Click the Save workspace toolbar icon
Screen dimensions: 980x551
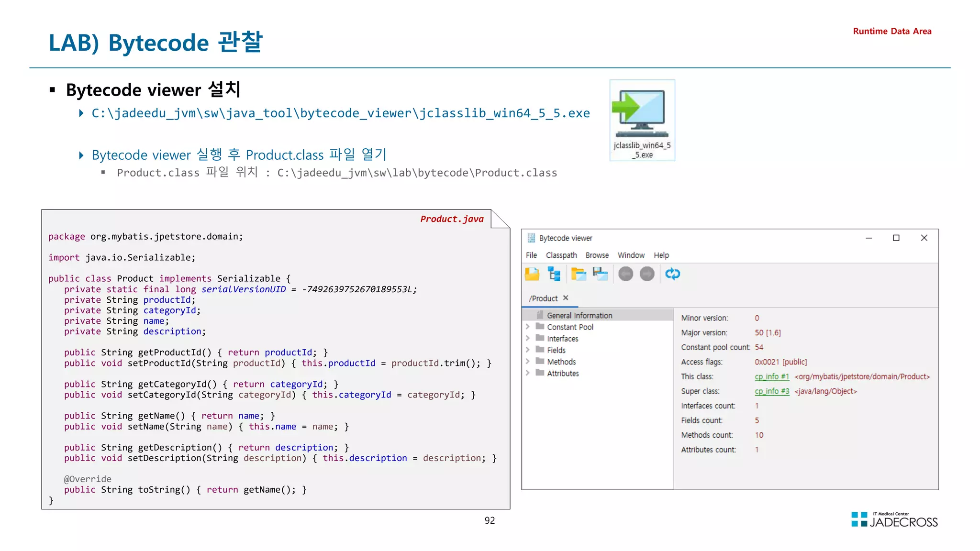click(600, 274)
